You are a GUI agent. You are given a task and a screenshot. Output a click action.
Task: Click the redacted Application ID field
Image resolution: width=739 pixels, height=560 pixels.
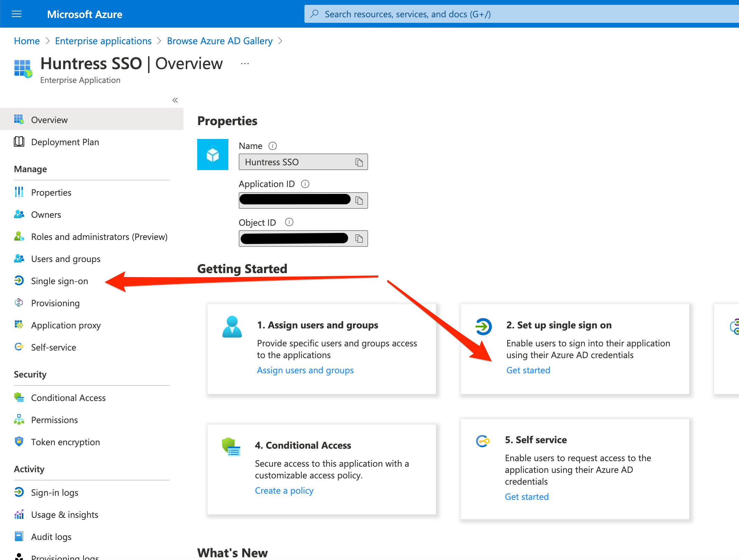point(303,200)
